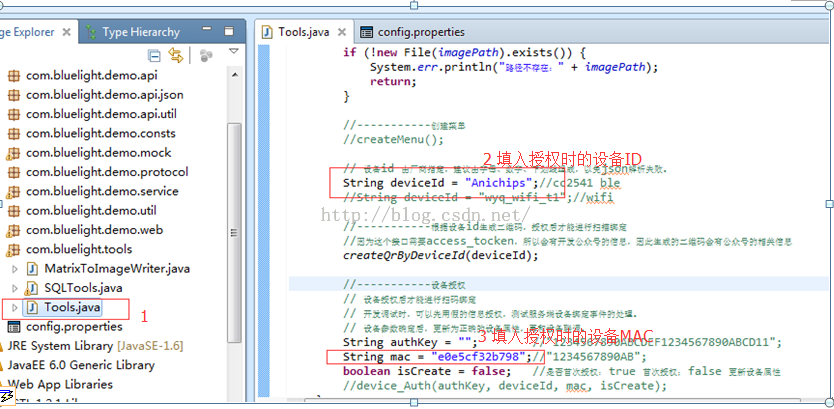Screen dimensions: 834x409
Task: Select package com.bluelight.demo.api.util
Action: [x=101, y=114]
